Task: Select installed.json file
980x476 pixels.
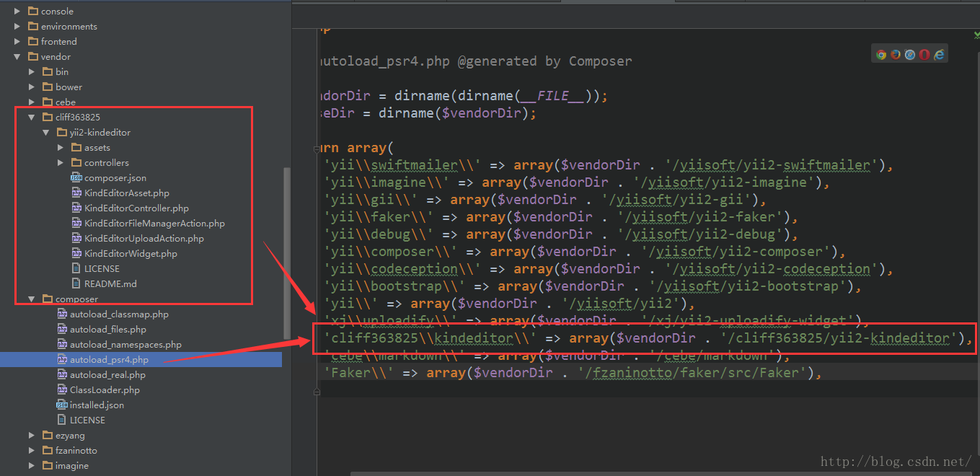Action: [x=97, y=405]
